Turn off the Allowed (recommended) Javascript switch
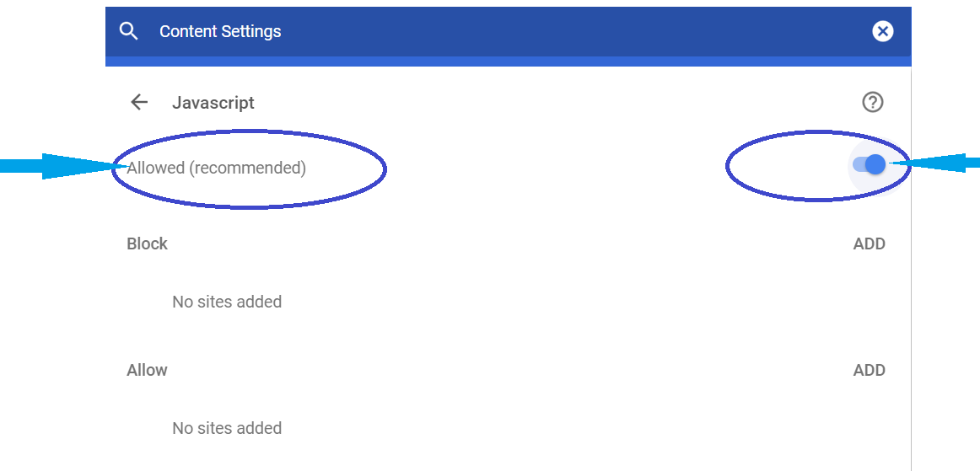This screenshot has height=471, width=980. [x=870, y=165]
